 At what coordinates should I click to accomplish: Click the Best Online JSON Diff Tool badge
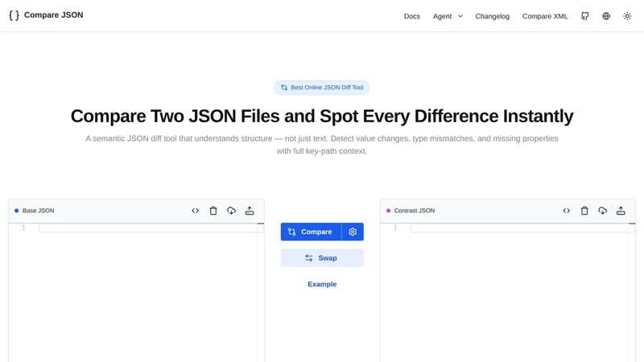(x=322, y=88)
